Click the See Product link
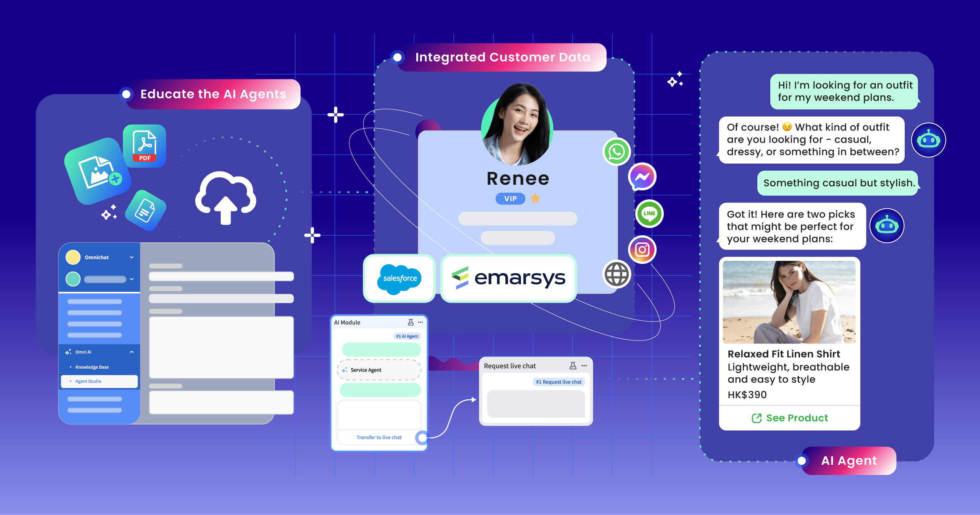The image size is (980, 515). 789,418
